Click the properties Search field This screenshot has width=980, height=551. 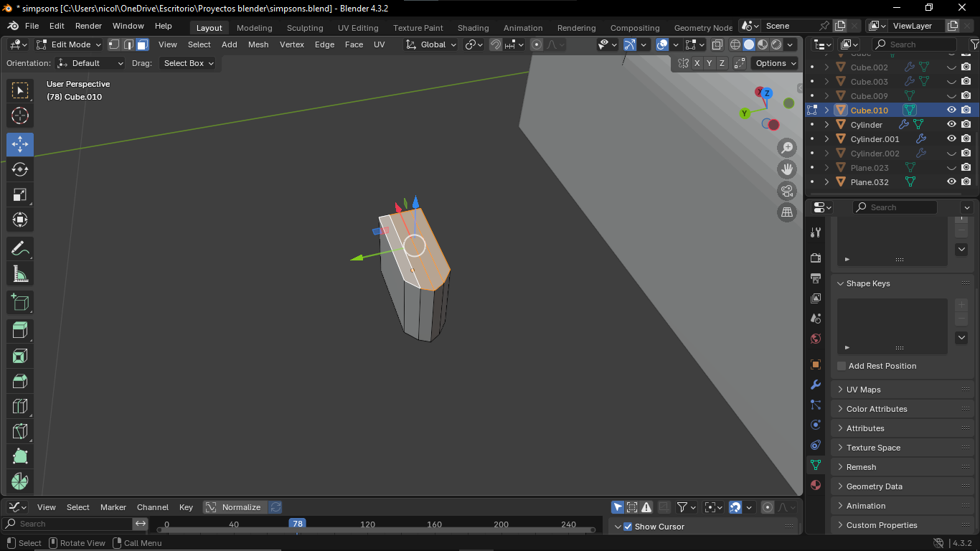click(x=895, y=207)
